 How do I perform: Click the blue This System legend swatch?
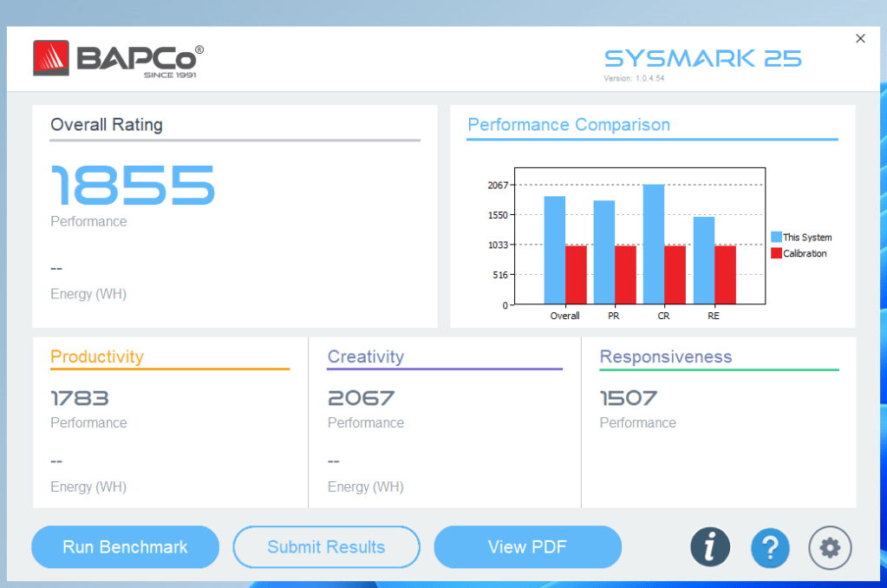point(776,238)
